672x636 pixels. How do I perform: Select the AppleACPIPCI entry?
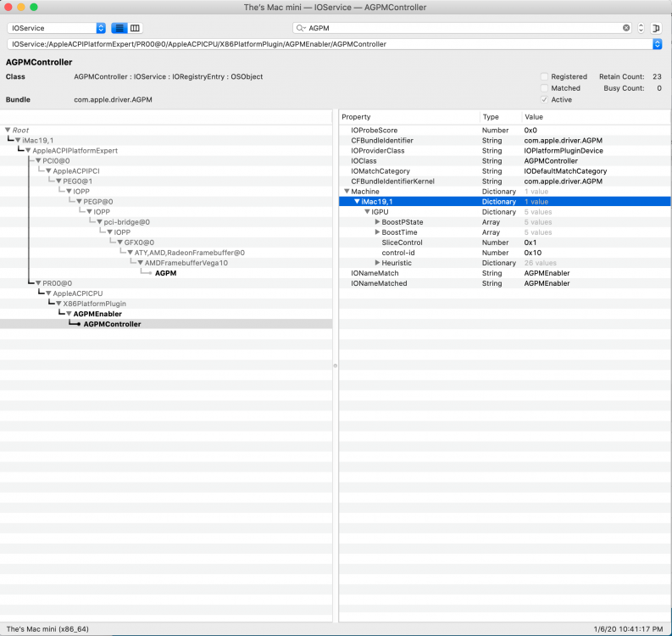76,171
